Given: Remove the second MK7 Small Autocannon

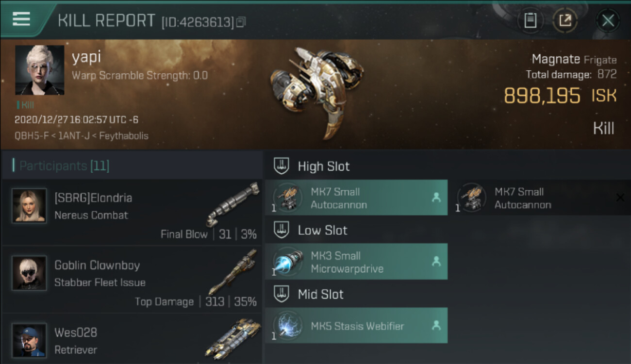Looking at the screenshot, I should pos(620,197).
